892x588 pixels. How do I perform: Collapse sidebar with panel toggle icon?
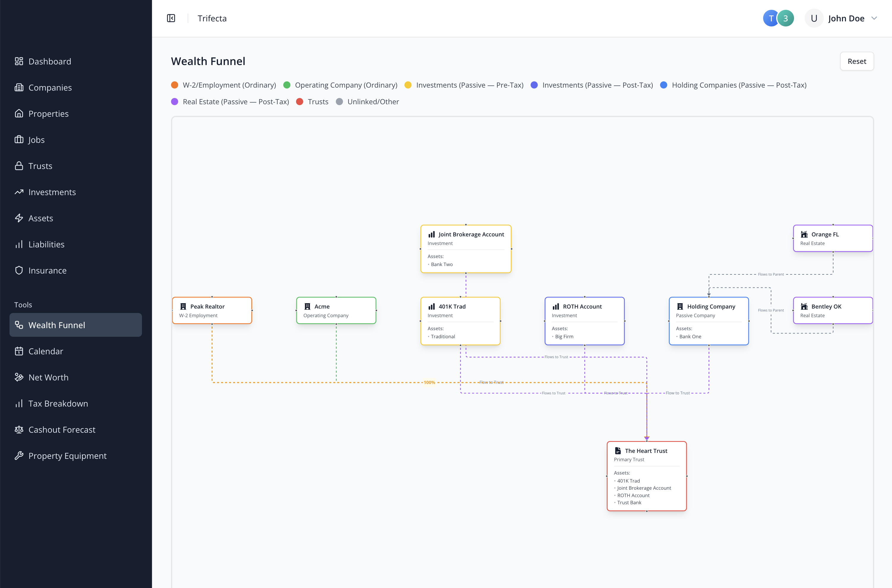point(171,18)
